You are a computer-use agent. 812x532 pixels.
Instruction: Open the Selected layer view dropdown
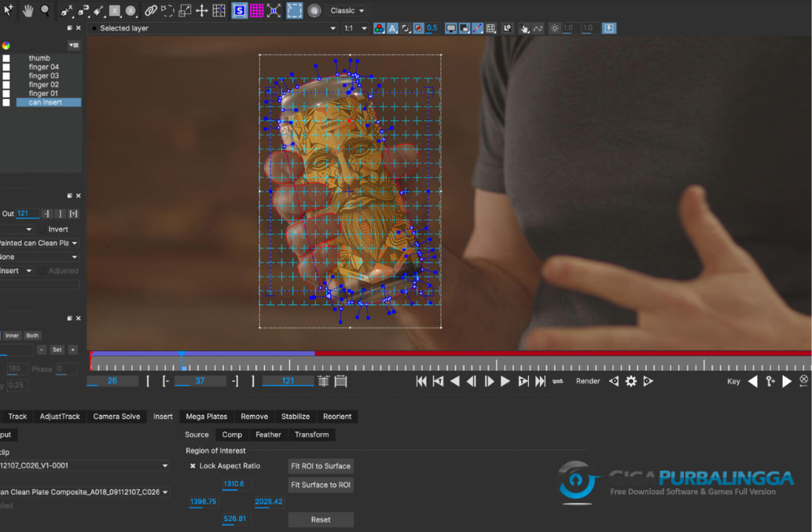point(214,28)
